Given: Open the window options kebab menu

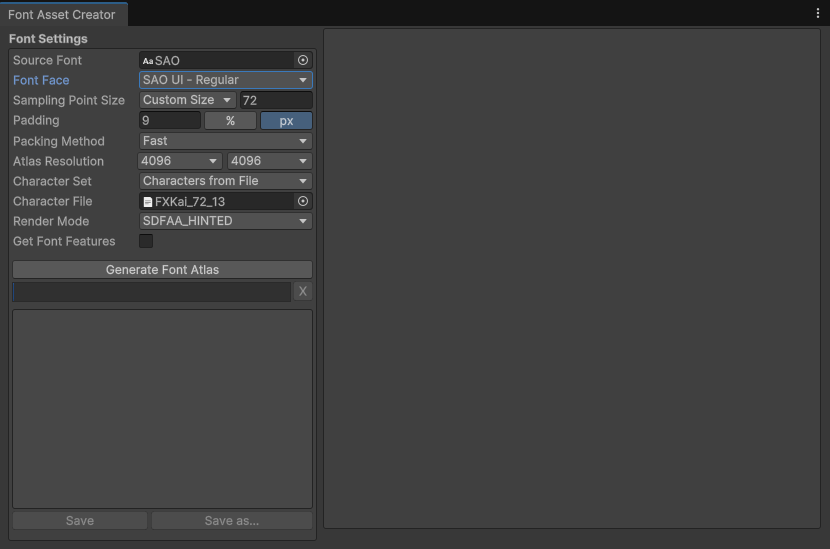Looking at the screenshot, I should coord(818,14).
